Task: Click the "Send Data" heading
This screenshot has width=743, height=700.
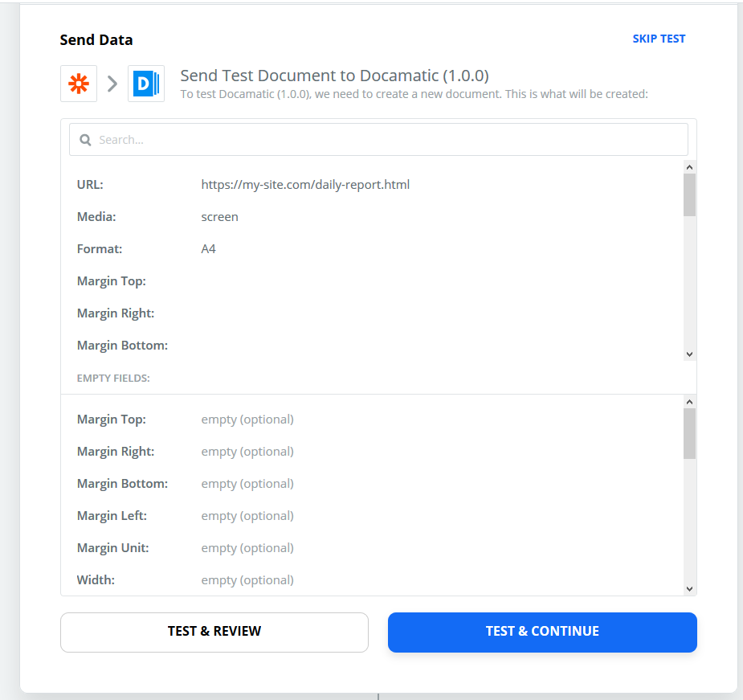Action: click(x=96, y=40)
